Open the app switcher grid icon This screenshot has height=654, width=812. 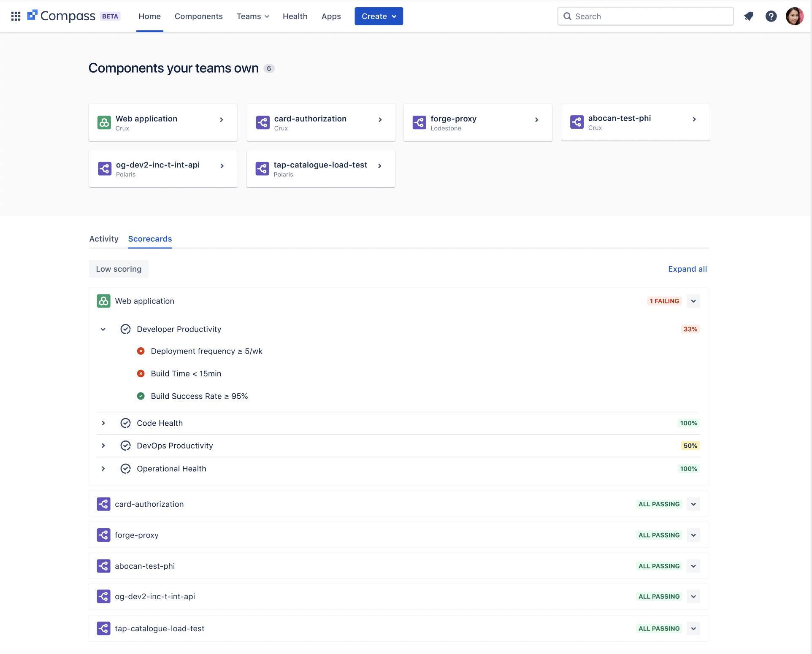pos(16,16)
